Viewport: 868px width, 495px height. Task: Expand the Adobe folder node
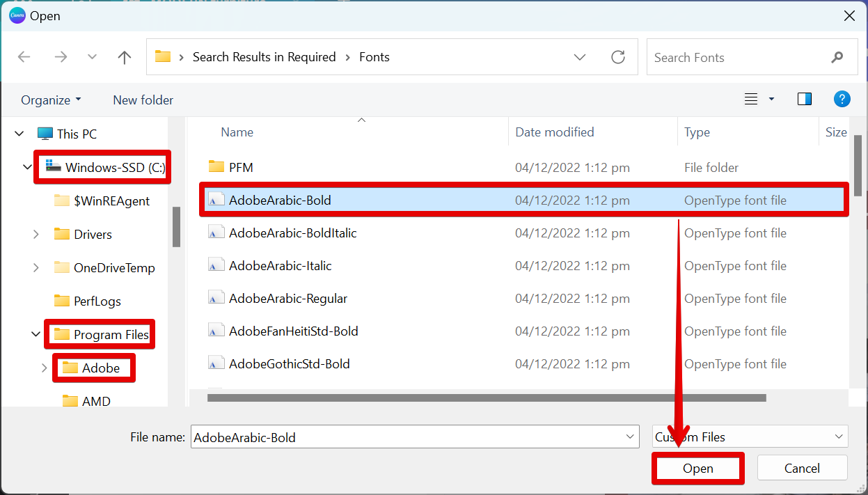click(45, 368)
